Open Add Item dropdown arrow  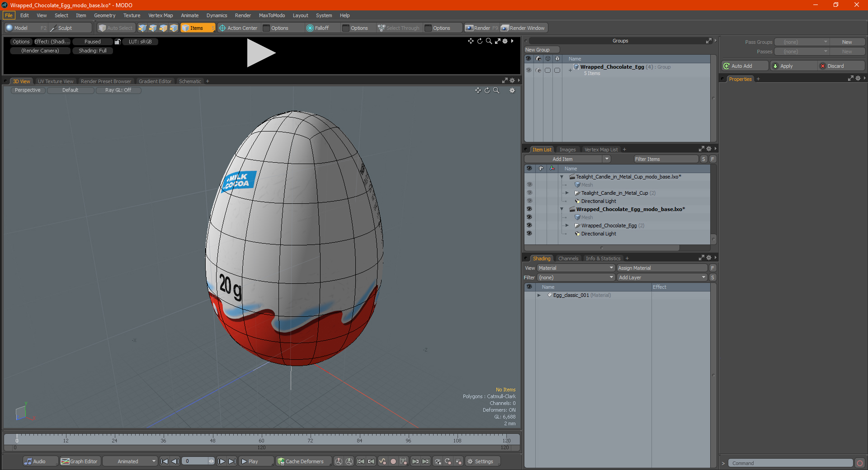[x=607, y=159]
